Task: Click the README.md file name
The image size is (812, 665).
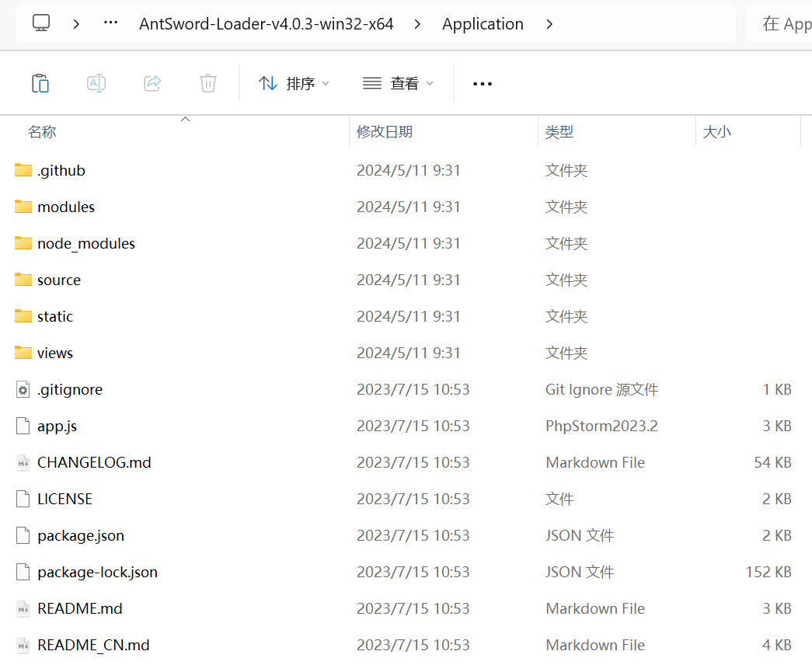Action: pyautogui.click(x=80, y=608)
